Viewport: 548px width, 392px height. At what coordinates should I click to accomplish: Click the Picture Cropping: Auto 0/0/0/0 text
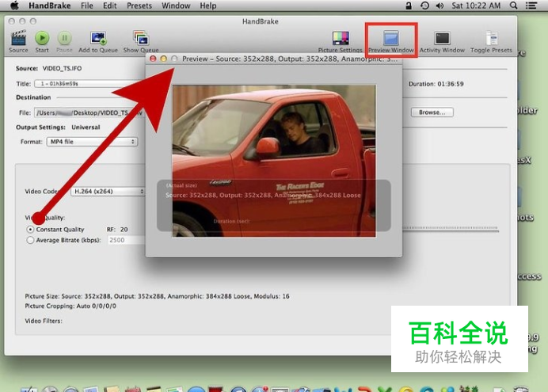[70, 306]
